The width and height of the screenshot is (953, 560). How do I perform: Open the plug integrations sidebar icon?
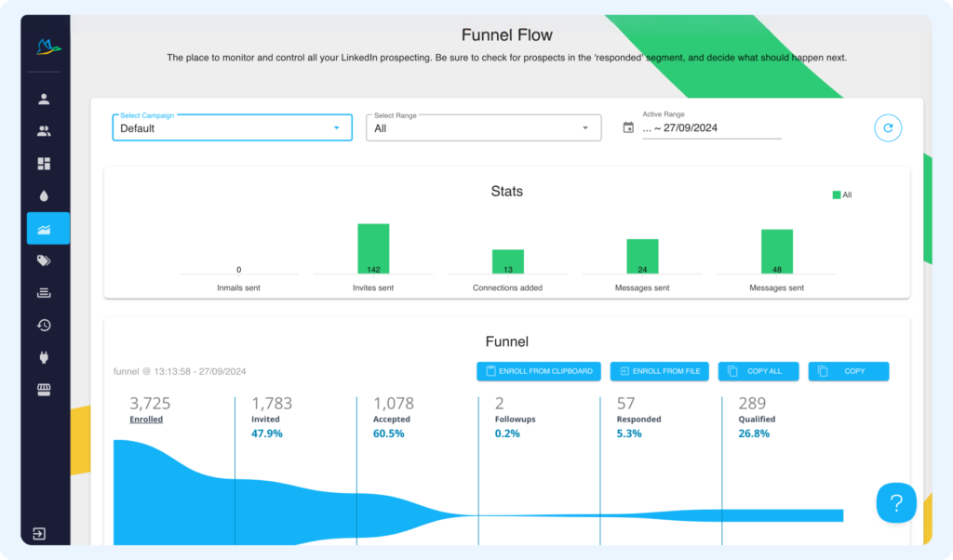coord(44,357)
